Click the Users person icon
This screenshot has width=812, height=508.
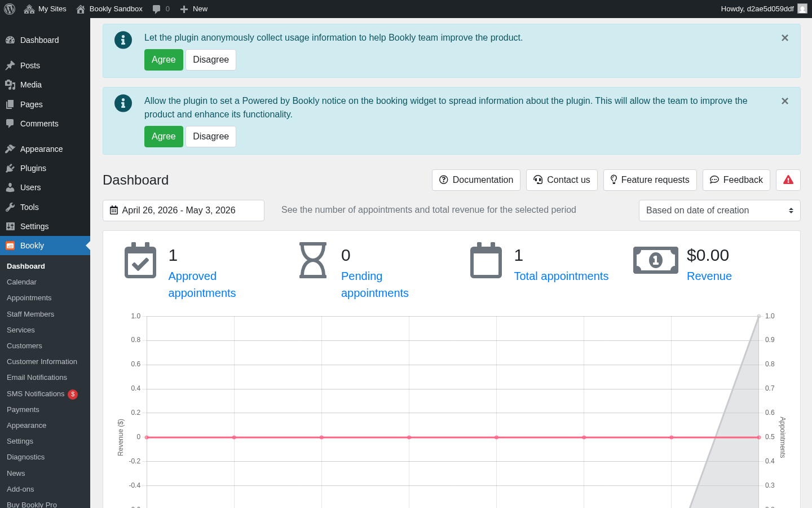coord(10,187)
